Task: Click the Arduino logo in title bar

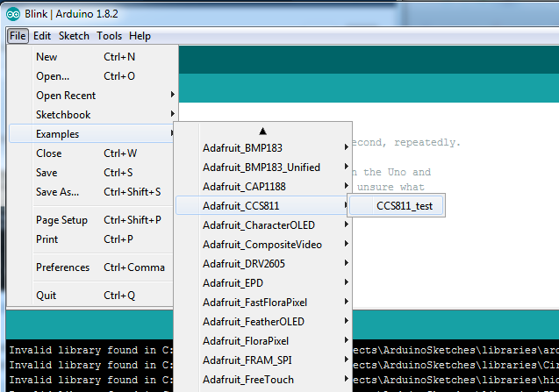Action: pos(13,12)
